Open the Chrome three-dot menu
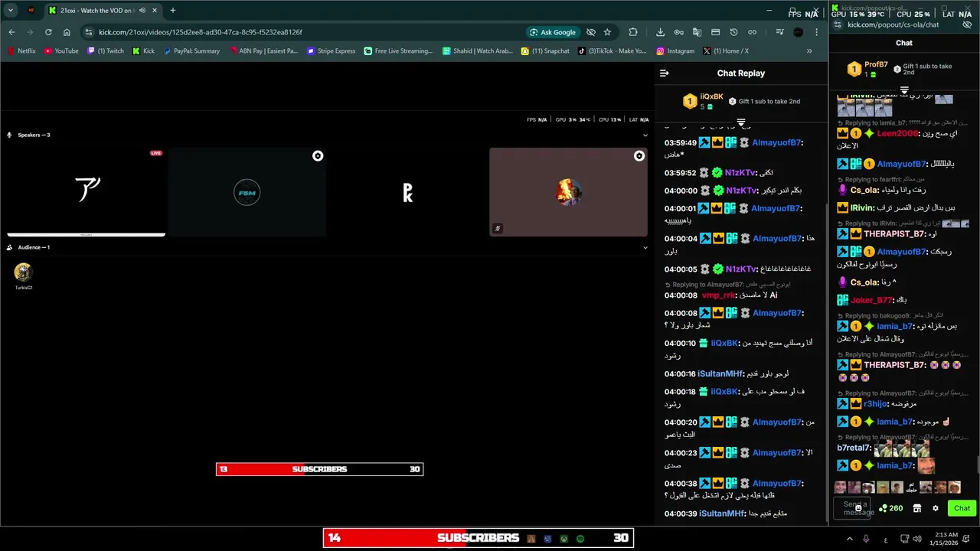 pos(817,32)
